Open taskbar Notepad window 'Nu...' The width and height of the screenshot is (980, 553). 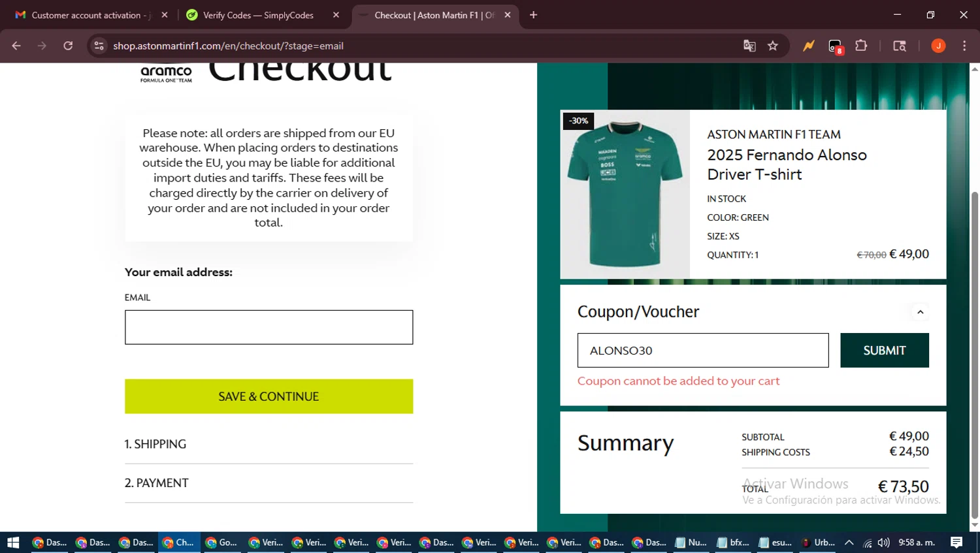pos(691,543)
